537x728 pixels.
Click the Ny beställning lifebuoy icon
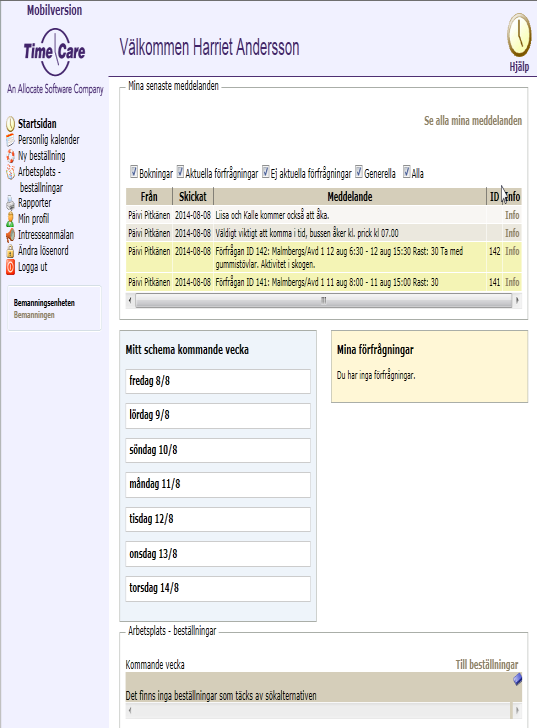(x=11, y=156)
